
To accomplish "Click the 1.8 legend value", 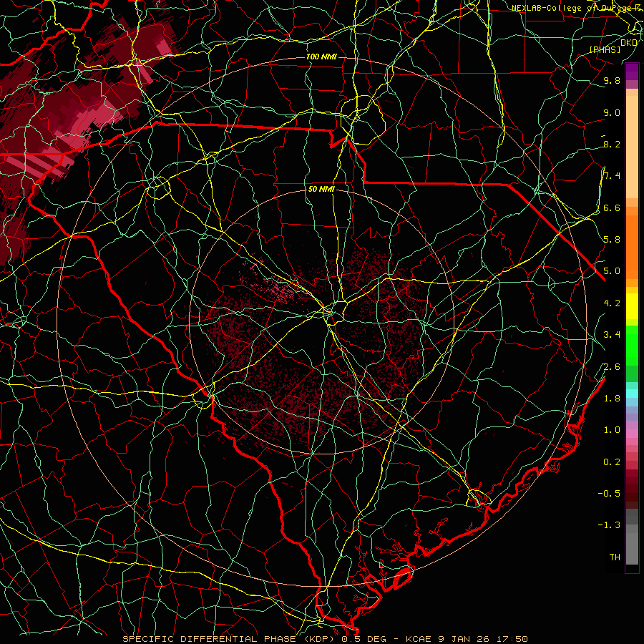I will pos(612,398).
